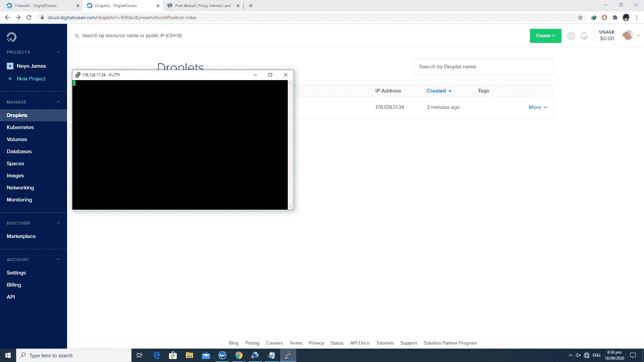
Task: Click the search magnifier icon in header
Action: (x=77, y=36)
